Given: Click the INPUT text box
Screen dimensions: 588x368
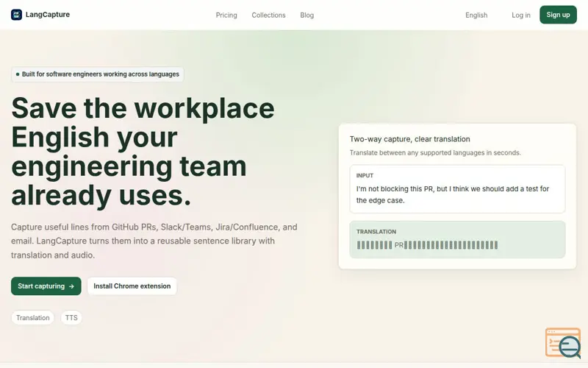Looking at the screenshot, I should coord(457,189).
